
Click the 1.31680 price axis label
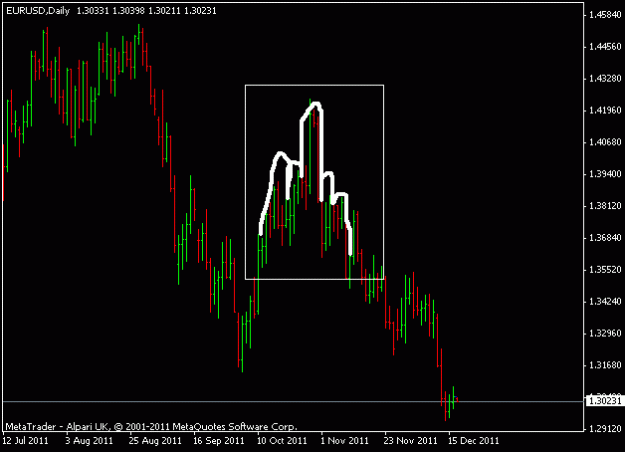tap(605, 365)
